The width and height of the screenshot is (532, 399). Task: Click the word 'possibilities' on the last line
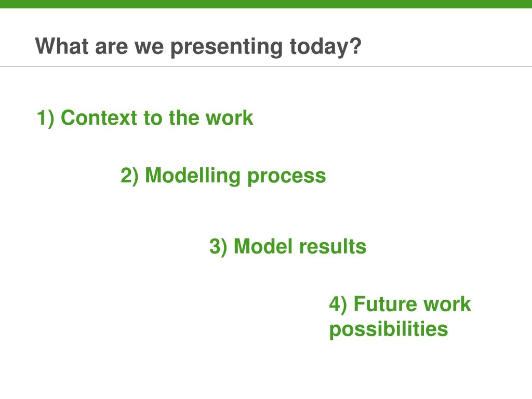(x=389, y=330)
